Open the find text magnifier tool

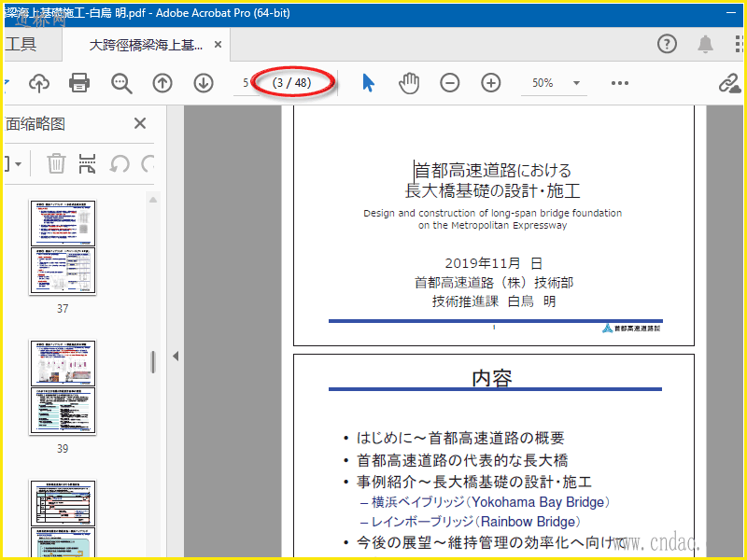click(121, 83)
